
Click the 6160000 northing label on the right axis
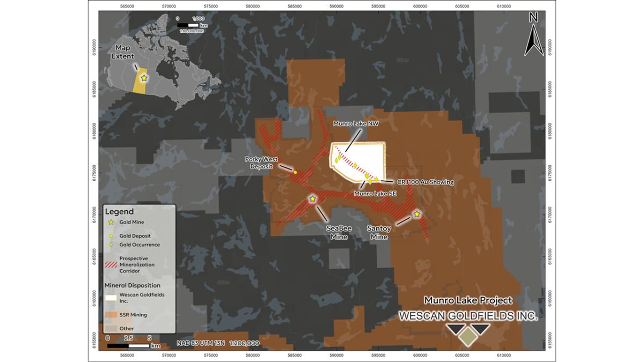click(550, 298)
